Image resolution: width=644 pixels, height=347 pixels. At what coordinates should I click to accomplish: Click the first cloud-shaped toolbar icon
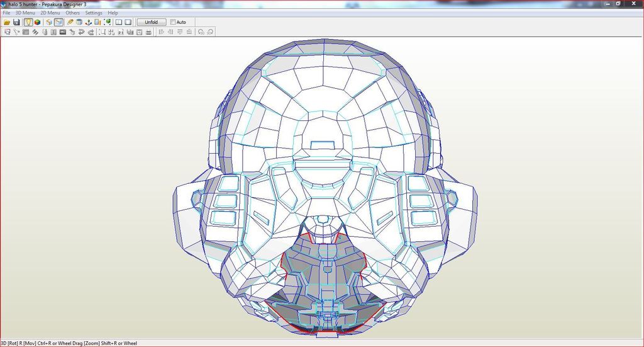(x=201, y=32)
